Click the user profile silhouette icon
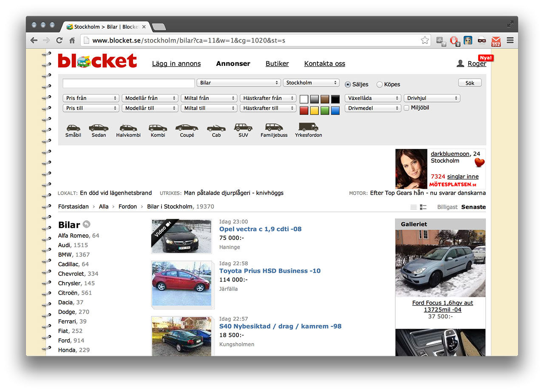The image size is (544, 392). click(460, 63)
